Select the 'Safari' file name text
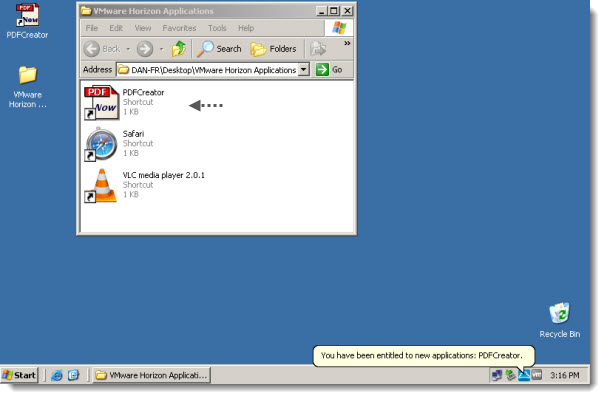 (x=134, y=134)
